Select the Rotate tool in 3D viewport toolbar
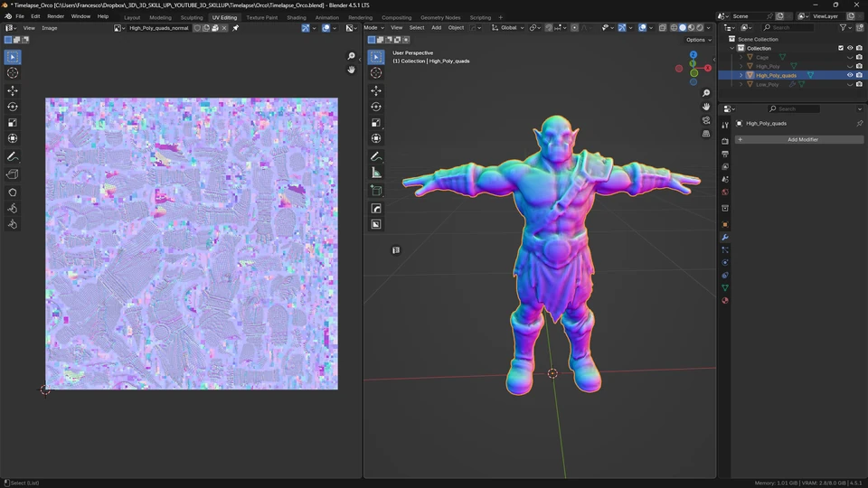868x488 pixels. pyautogui.click(x=376, y=107)
